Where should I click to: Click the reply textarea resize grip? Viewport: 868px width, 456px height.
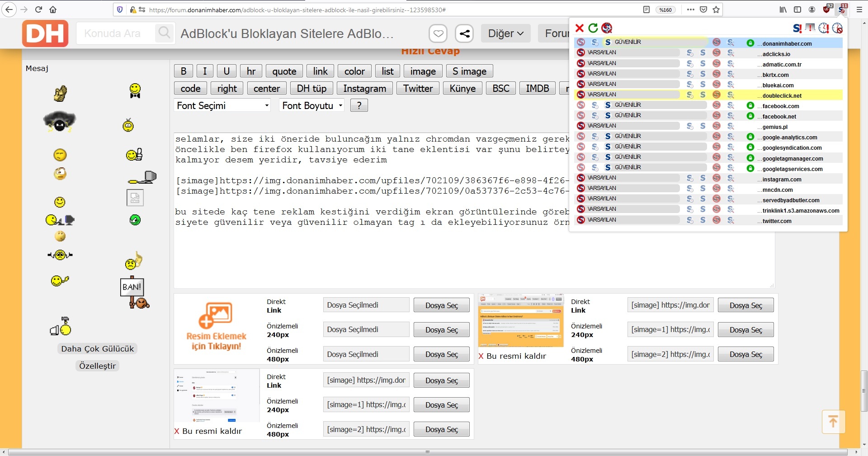click(772, 285)
